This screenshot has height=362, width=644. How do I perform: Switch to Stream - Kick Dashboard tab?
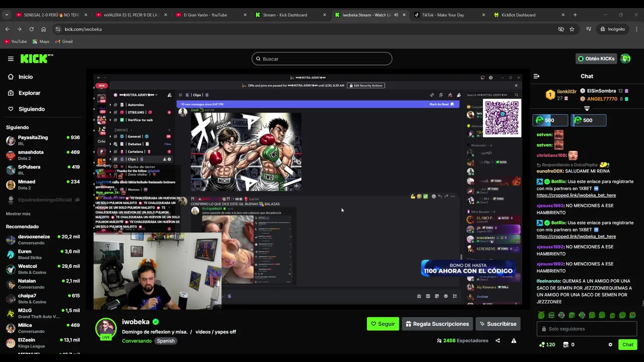click(x=291, y=15)
